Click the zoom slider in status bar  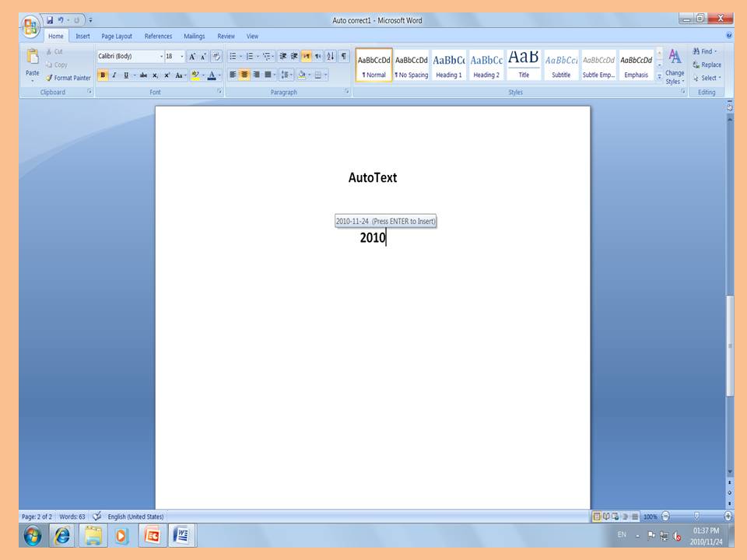(696, 516)
